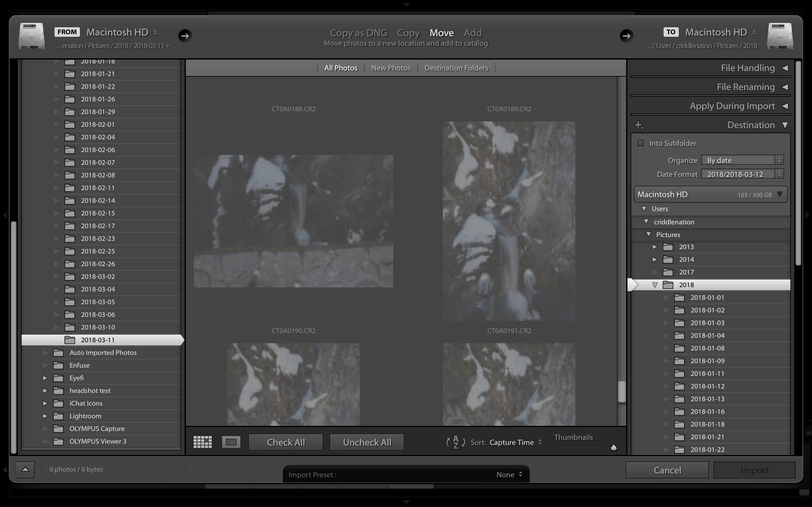
Task: Switch to loupe view icon
Action: [x=231, y=442]
